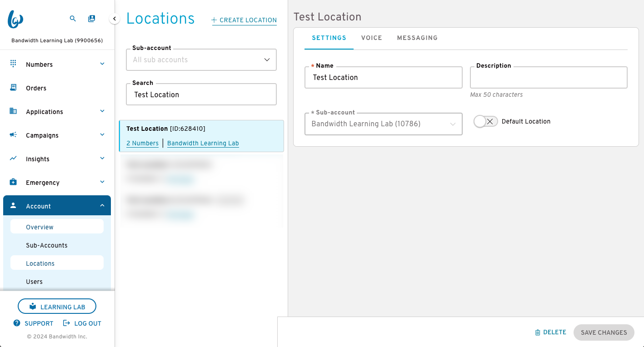Click the Max 50 characters hint
Image resolution: width=644 pixels, height=347 pixels.
[x=496, y=95]
